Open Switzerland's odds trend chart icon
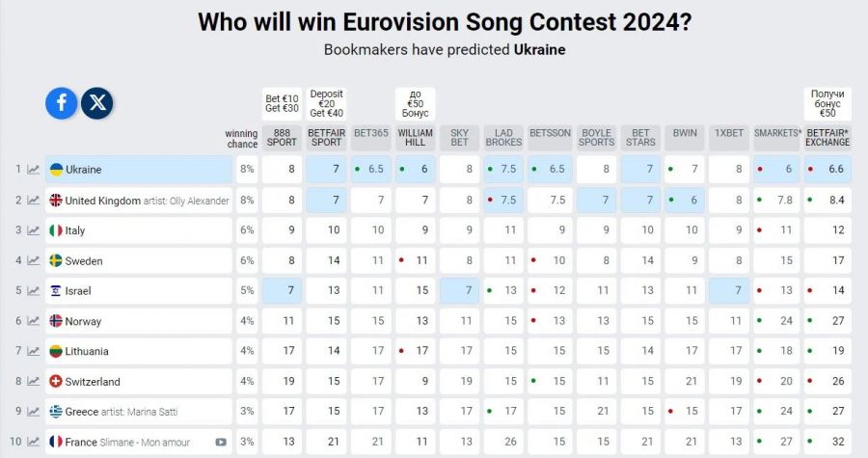Screen dimensions: 868x458 pyautogui.click(x=33, y=381)
